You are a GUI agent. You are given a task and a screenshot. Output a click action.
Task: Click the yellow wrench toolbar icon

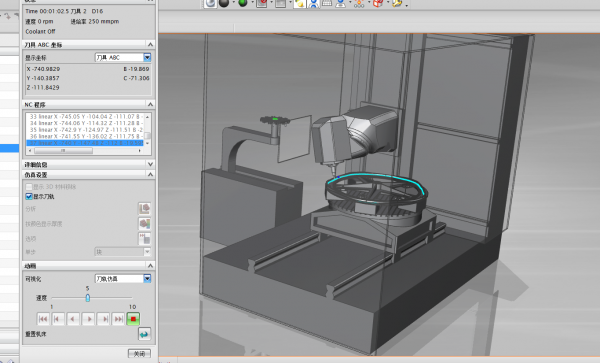397,3
